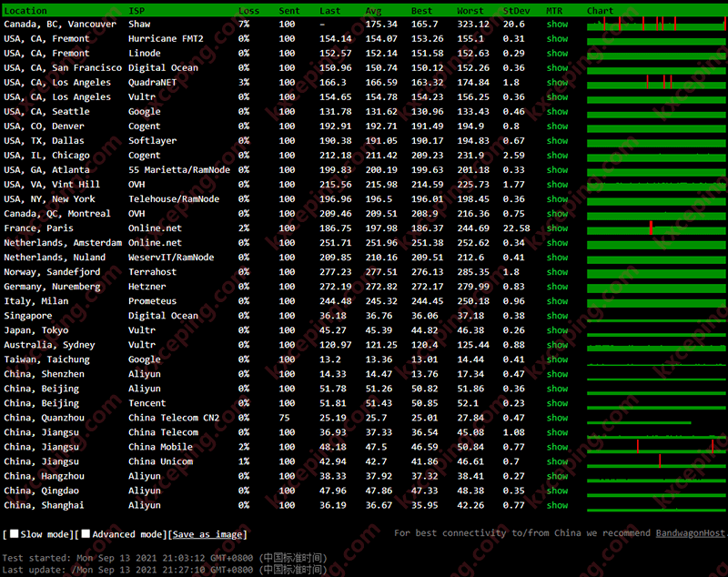Click the StDev column header
The width and height of the screenshot is (728, 577).
pyautogui.click(x=516, y=11)
